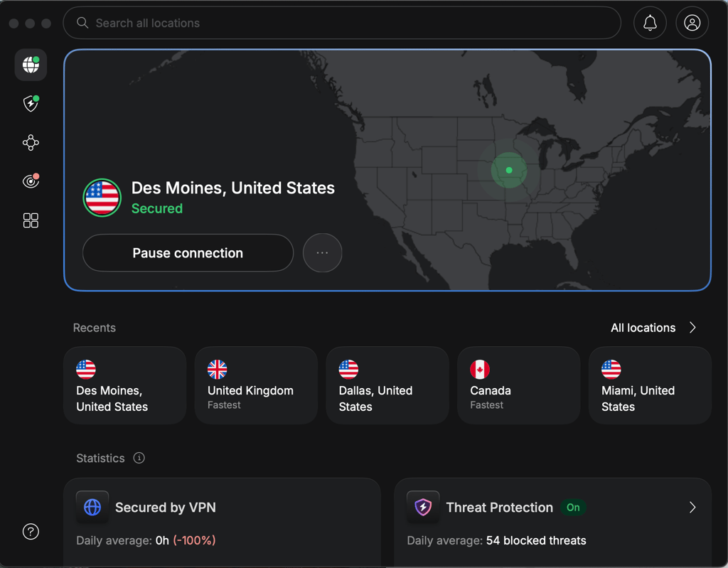Connect to United Kingdom Fastest card

coord(256,385)
